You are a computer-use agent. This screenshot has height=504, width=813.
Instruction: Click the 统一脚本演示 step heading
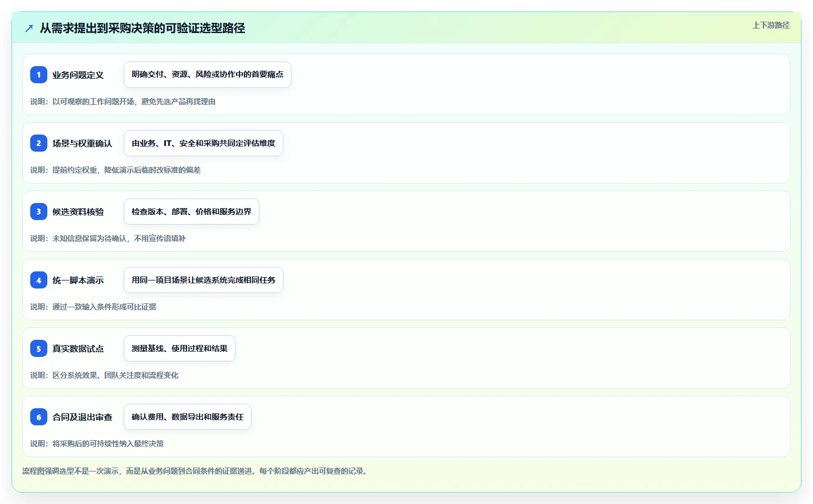(78, 280)
